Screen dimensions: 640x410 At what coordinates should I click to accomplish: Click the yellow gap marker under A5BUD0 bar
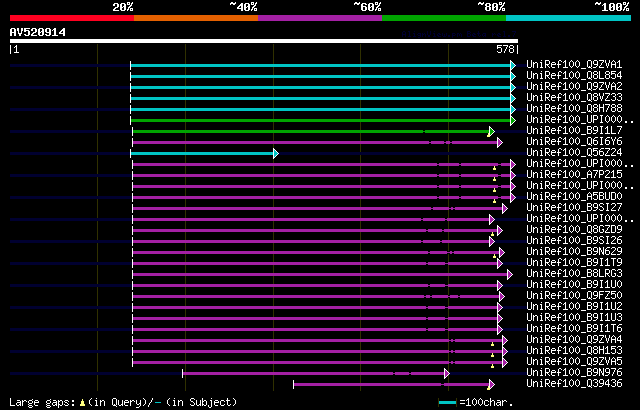pyautogui.click(x=494, y=201)
